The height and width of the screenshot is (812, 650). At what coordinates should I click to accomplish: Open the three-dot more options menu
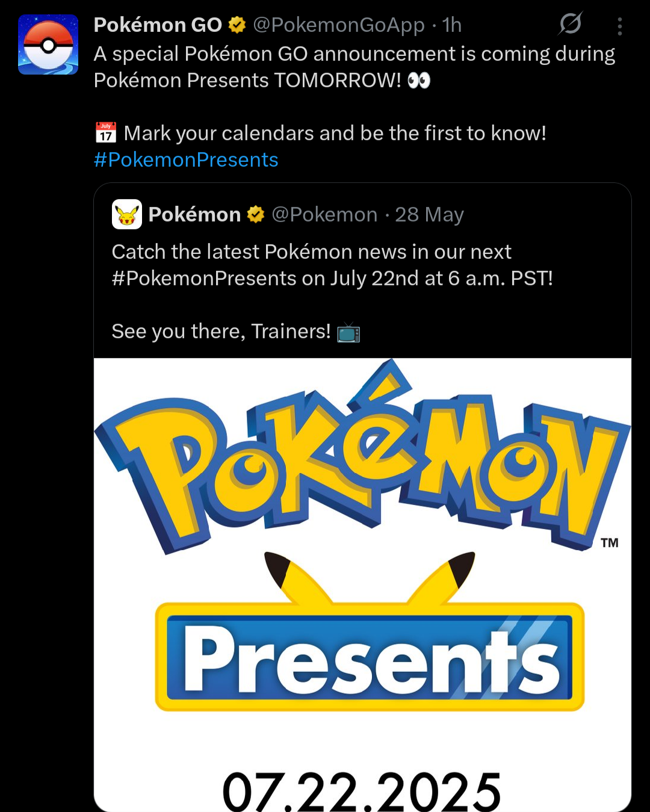(619, 26)
